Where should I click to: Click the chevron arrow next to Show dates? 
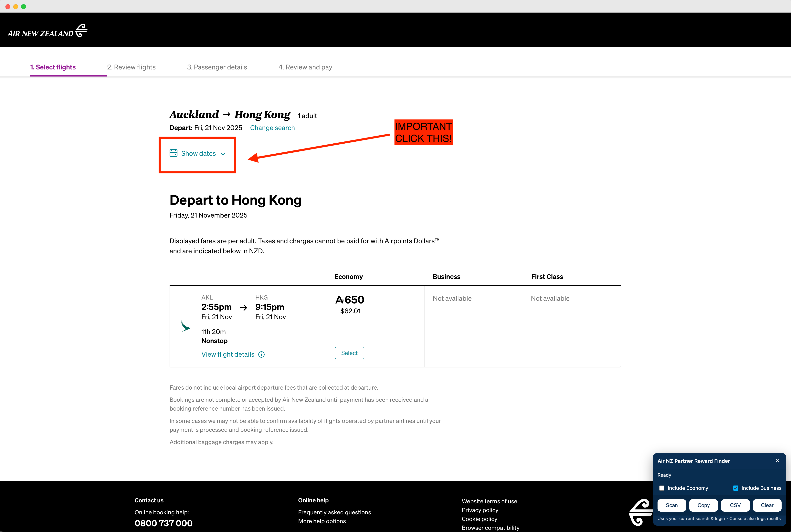click(x=223, y=154)
